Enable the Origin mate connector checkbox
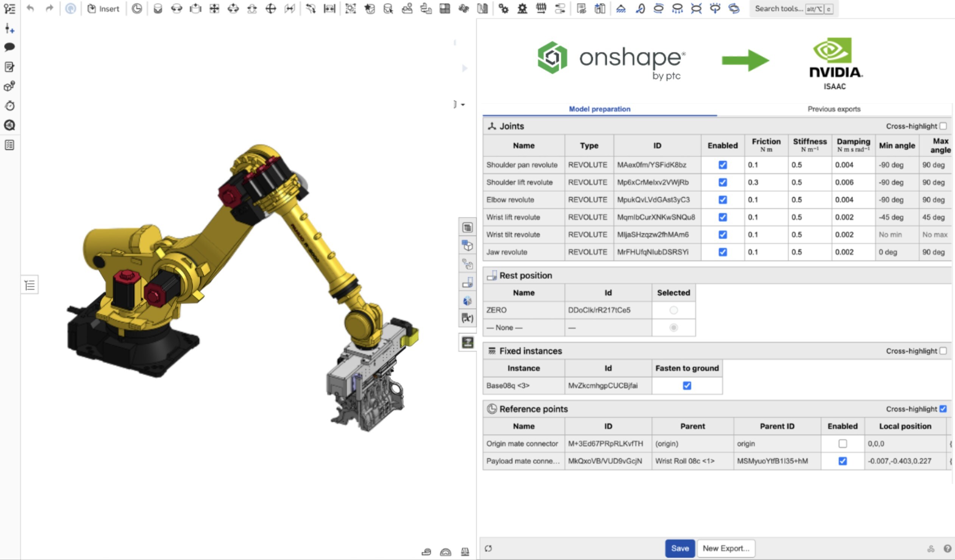Image resolution: width=955 pixels, height=560 pixels. (x=842, y=443)
